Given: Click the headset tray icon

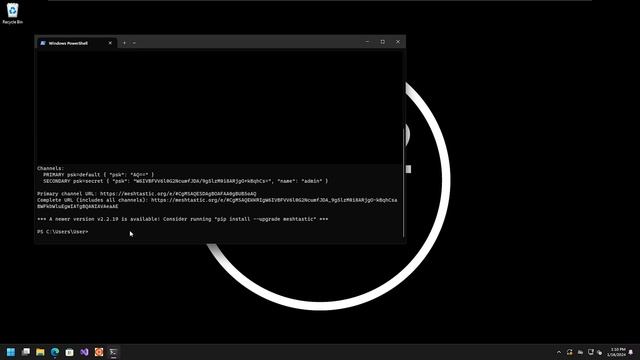Looking at the screenshot, I should pos(569,352).
